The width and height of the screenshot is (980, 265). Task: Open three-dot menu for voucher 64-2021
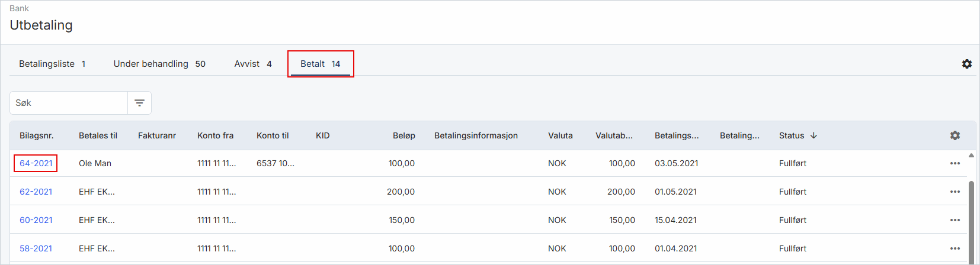tap(955, 163)
